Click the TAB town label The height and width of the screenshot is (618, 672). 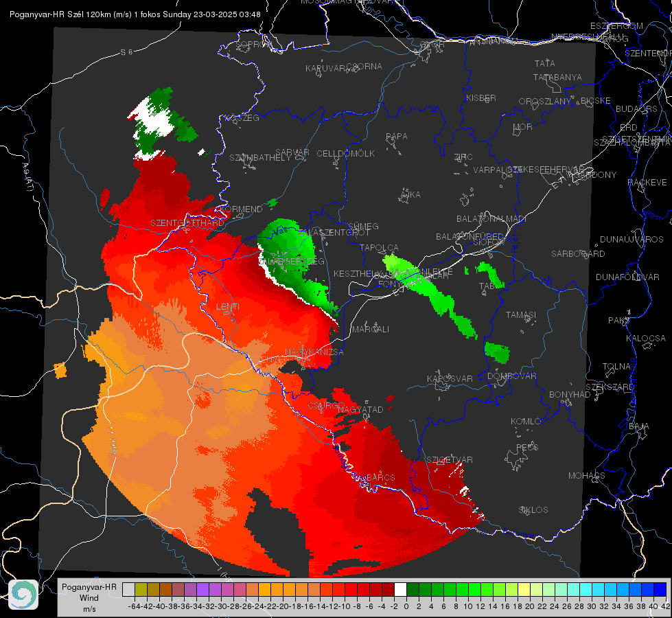[x=487, y=286]
